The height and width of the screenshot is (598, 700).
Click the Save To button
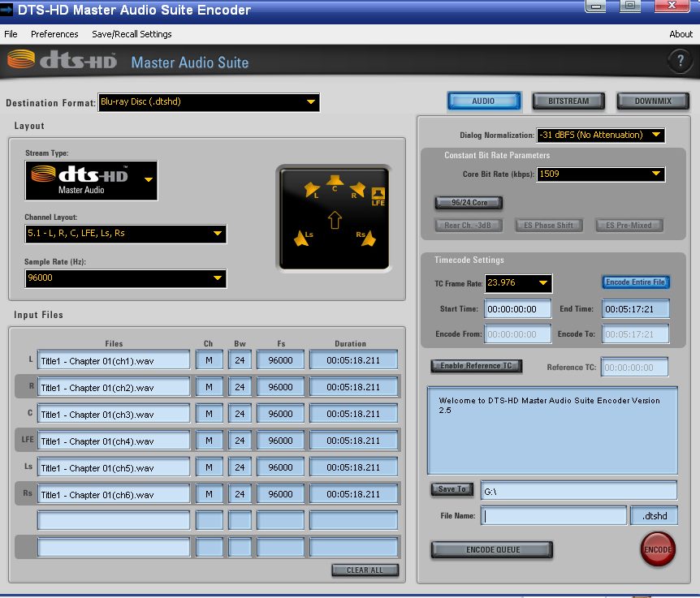point(452,489)
